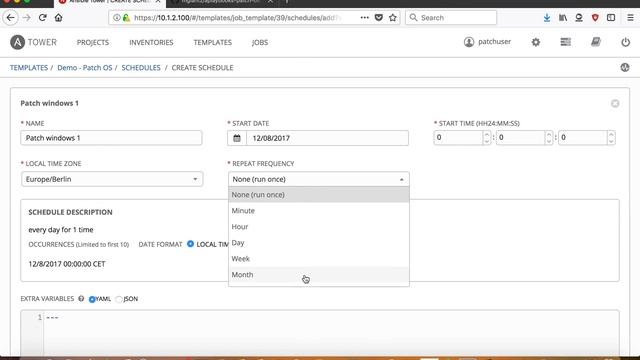Go to TEMPLATES breadcrumb link
The height and width of the screenshot is (360, 640).
(29, 68)
